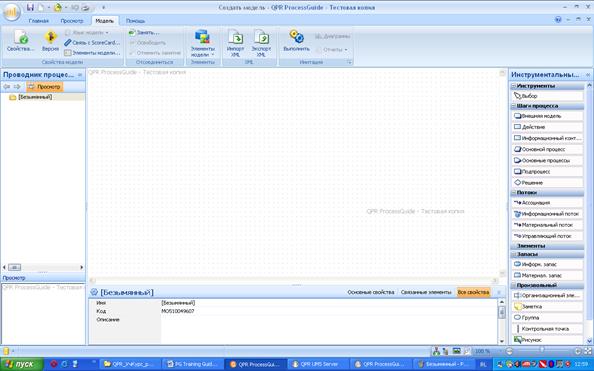Screen dimensions: 594x371
Task: Open the Связанные элементы tab
Action: (426, 292)
